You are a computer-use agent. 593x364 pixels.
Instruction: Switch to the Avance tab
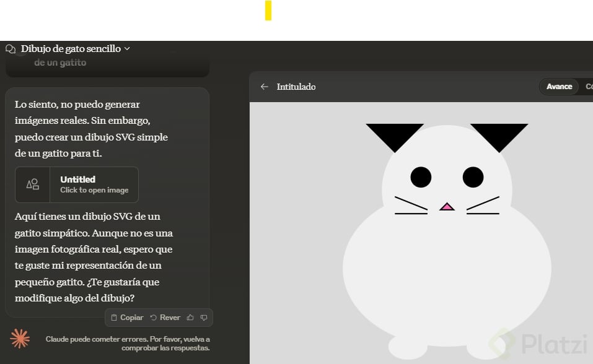559,87
